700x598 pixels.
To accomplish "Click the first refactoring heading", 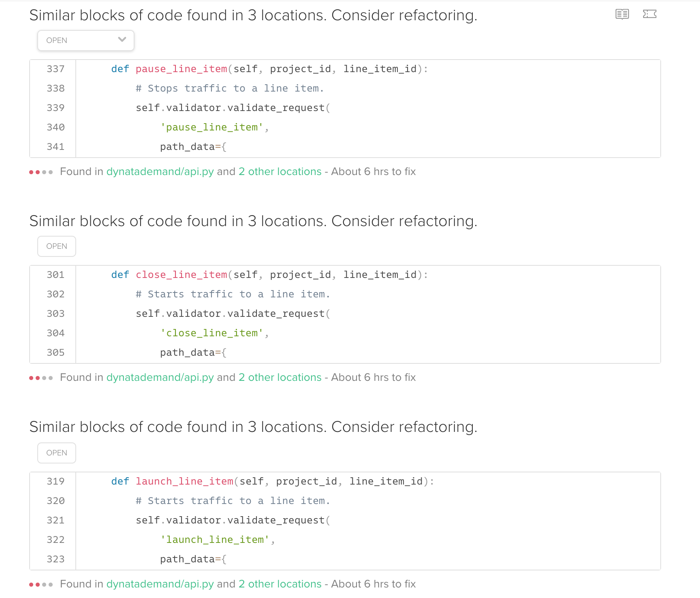I will (x=253, y=15).
